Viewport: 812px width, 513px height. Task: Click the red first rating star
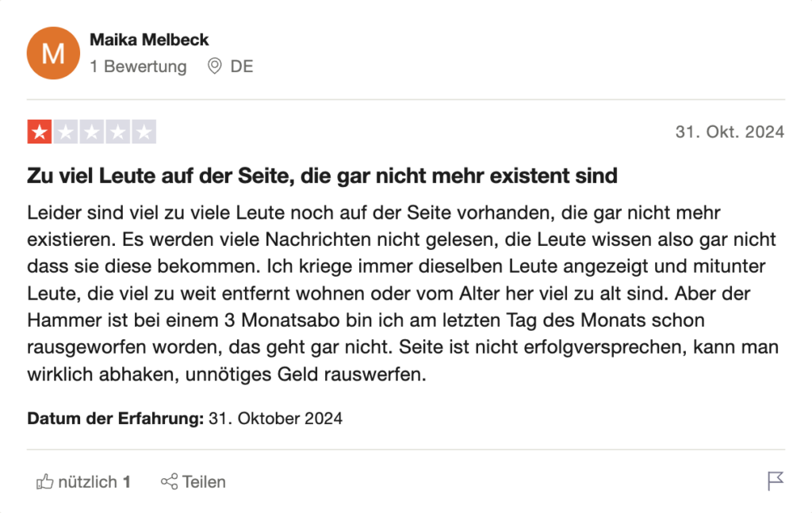pos(40,132)
